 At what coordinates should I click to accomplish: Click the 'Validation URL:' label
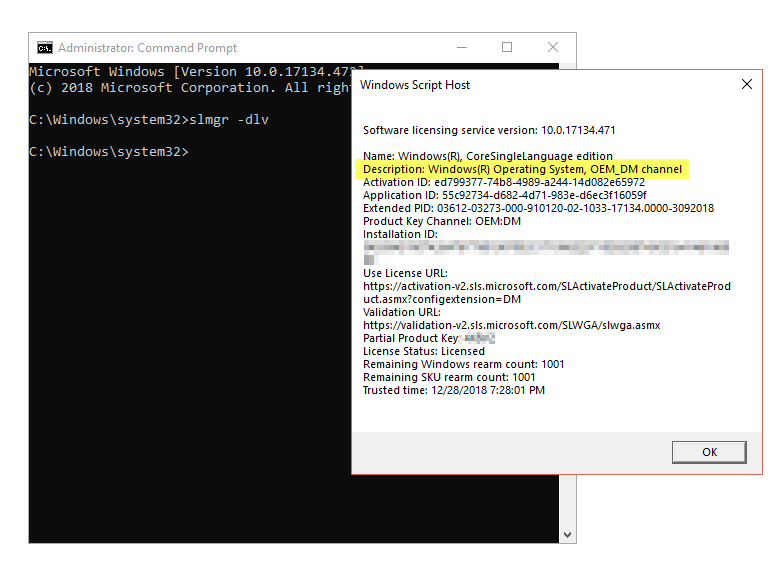401,312
